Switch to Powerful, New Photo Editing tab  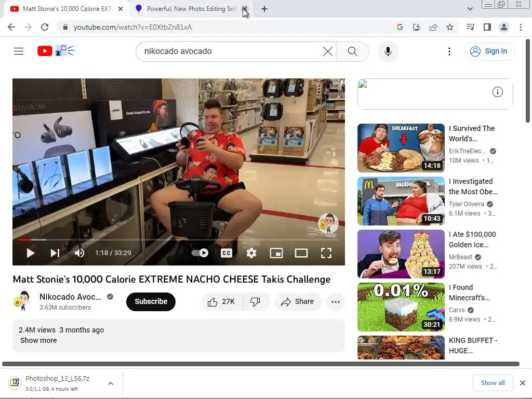[x=191, y=9]
